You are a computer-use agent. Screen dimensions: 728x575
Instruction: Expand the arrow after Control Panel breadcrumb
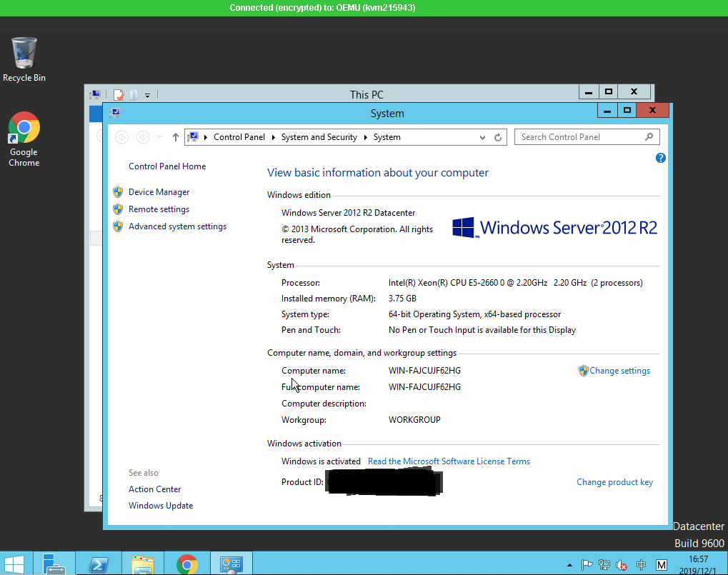tap(273, 137)
